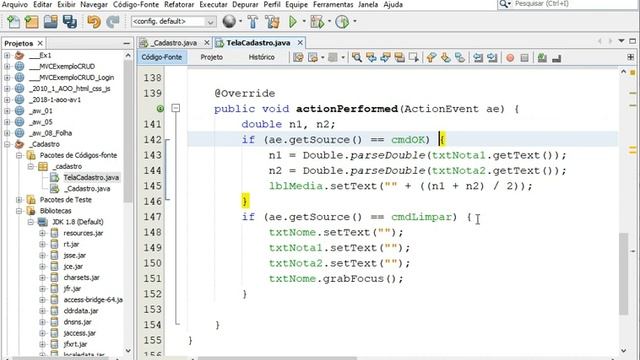
Task: Select _Cadastro.java in project tree
Action: pyautogui.click(x=87, y=189)
